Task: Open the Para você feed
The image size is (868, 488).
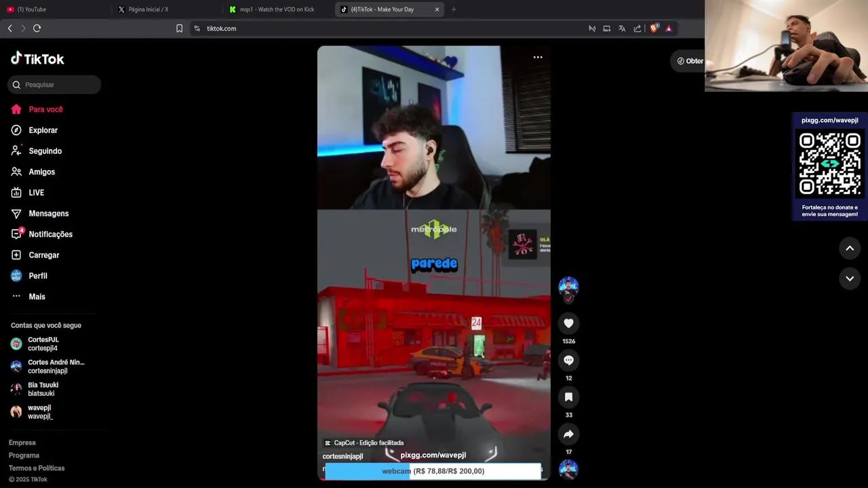Action: (37, 109)
